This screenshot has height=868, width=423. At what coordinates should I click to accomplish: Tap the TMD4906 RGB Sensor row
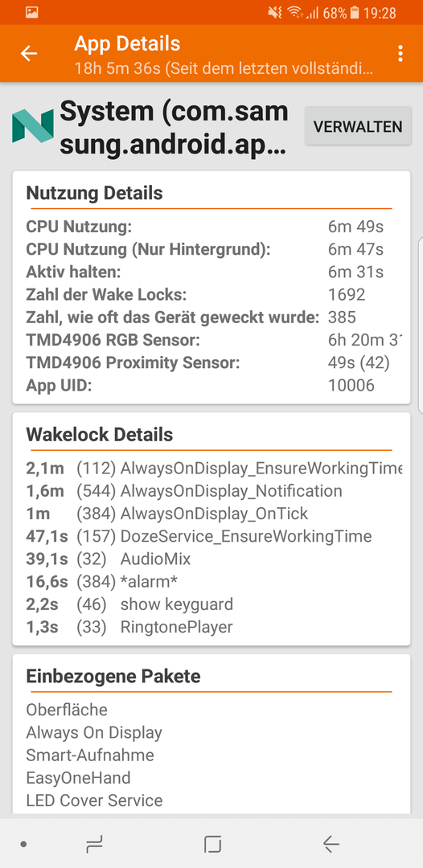coord(211,340)
